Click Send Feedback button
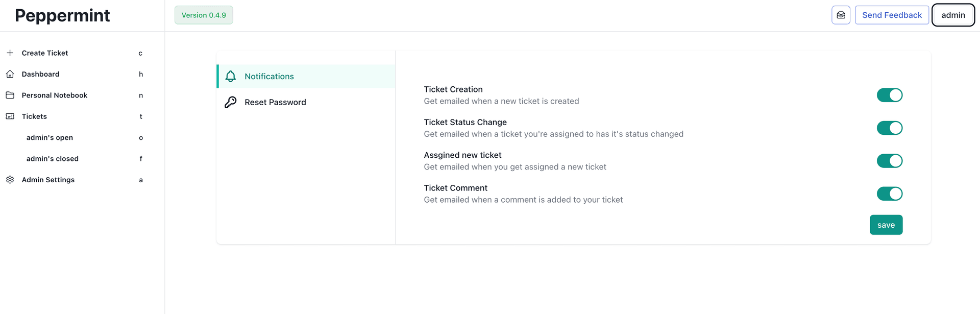980x314 pixels. pos(892,15)
